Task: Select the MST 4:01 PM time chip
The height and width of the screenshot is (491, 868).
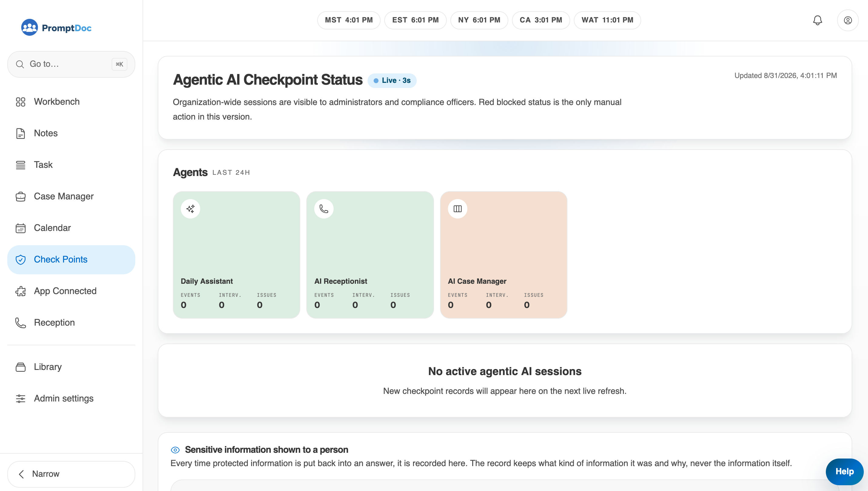Action: point(348,20)
